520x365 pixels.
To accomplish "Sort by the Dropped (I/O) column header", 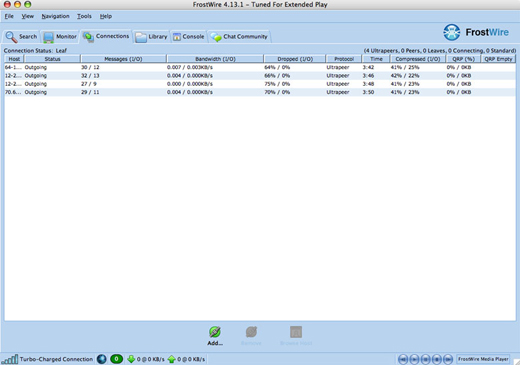I will coord(295,59).
